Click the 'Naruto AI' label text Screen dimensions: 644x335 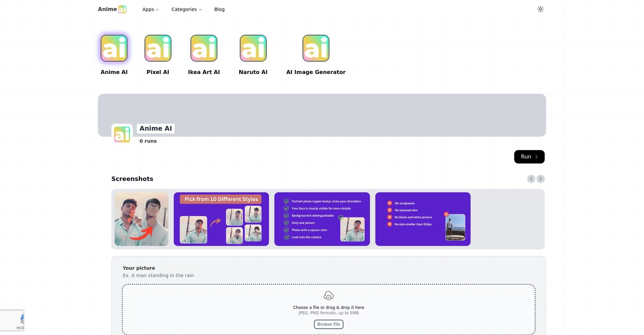[x=253, y=72]
